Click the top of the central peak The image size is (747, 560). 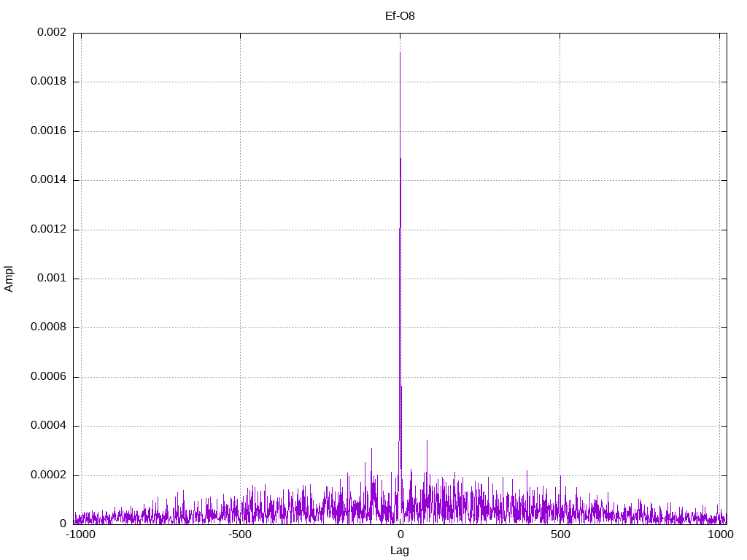(400, 53)
